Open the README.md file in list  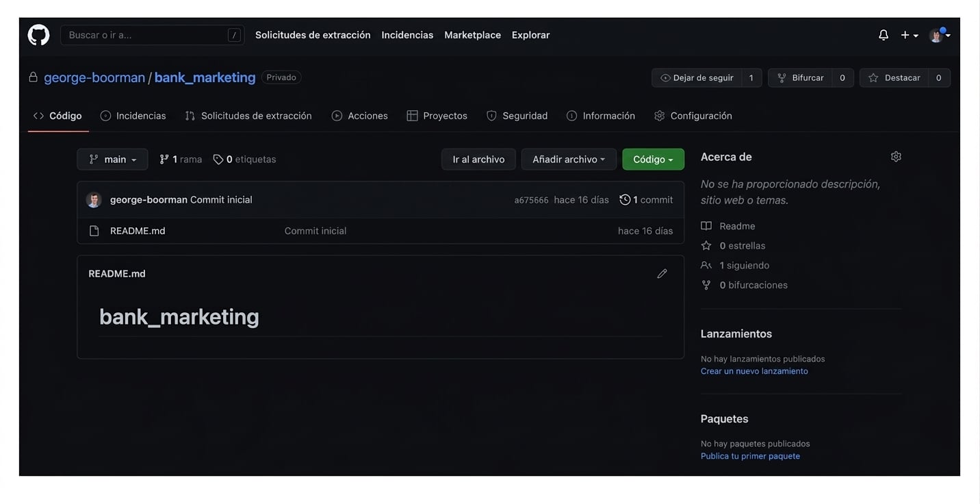coord(138,231)
